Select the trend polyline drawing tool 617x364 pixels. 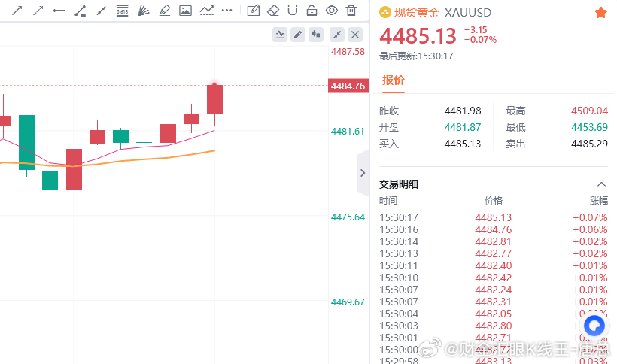207,11
